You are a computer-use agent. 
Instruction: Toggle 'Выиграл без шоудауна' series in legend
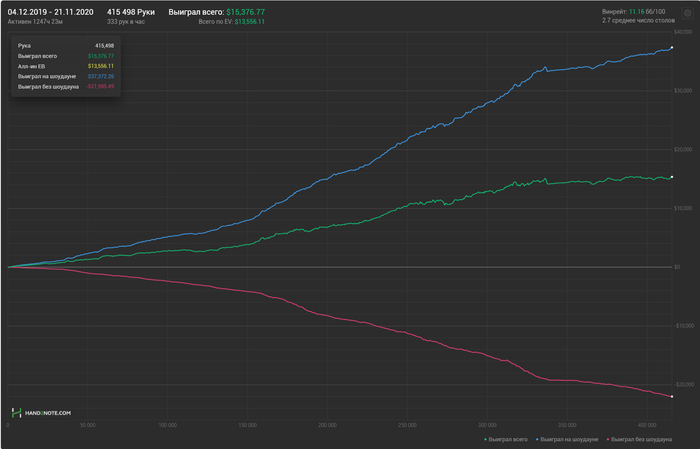[639, 440]
